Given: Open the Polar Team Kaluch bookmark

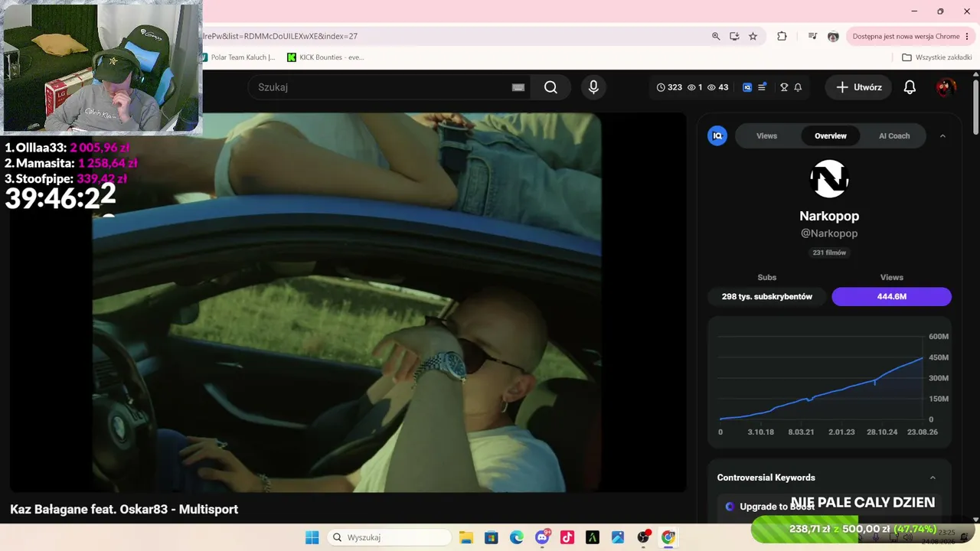Looking at the screenshot, I should 240,57.
